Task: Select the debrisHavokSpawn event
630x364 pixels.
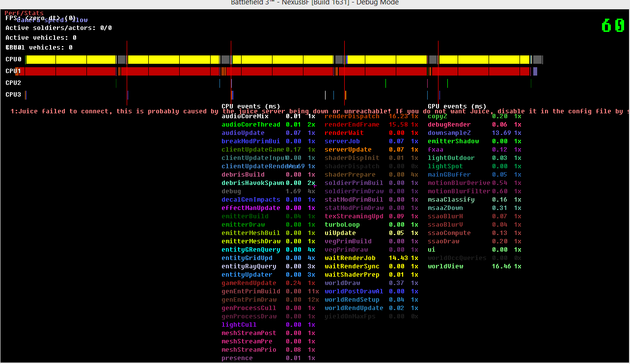Action: coord(268,183)
